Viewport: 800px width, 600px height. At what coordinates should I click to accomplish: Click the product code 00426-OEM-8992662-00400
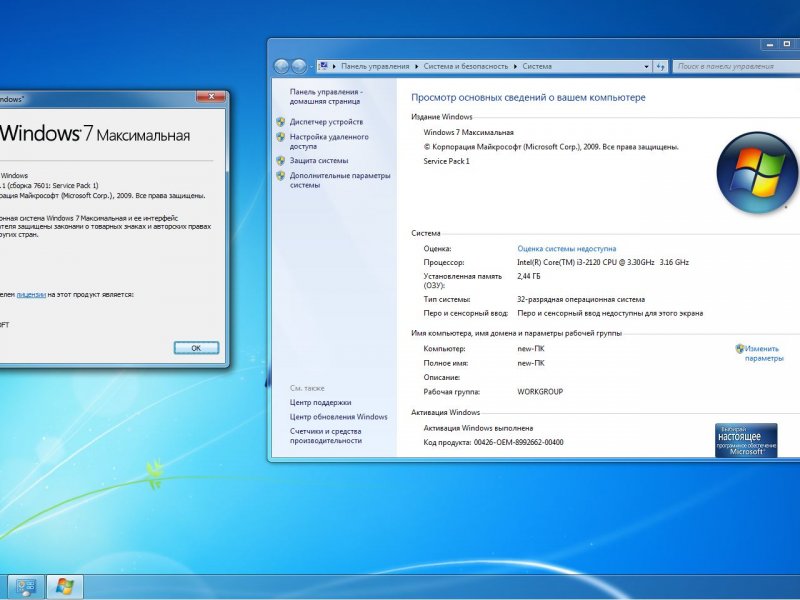point(518,442)
